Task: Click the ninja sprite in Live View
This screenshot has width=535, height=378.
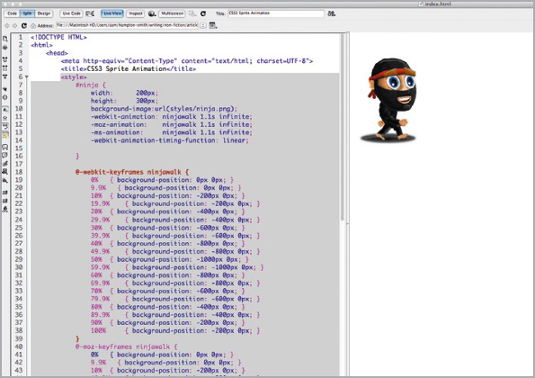Action: [389, 100]
